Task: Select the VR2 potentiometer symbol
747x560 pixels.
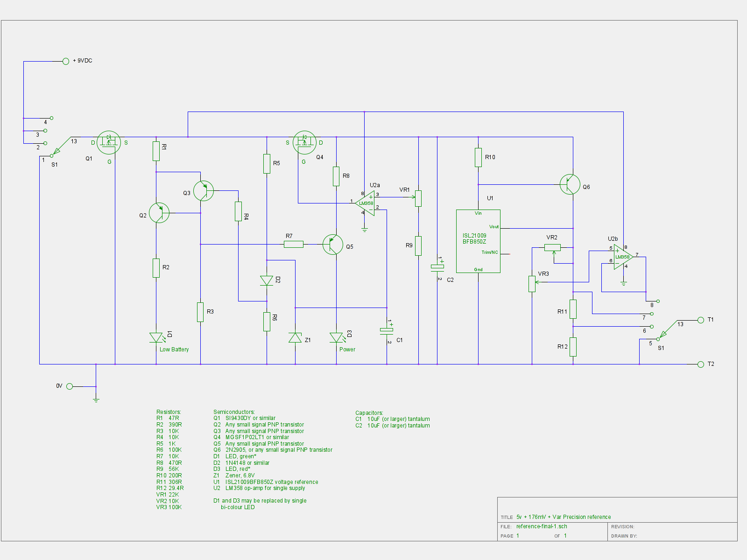Action: pos(553,248)
